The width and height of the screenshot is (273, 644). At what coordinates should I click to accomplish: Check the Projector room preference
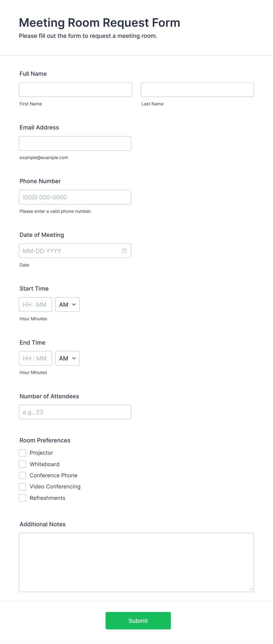[22, 453]
